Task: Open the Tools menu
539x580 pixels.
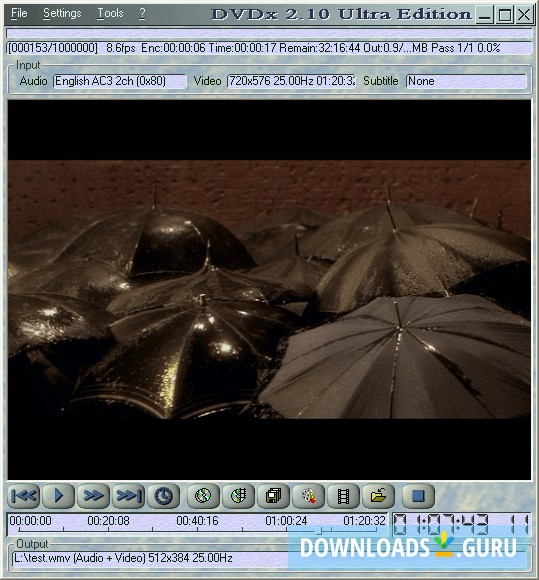Action: 110,13
